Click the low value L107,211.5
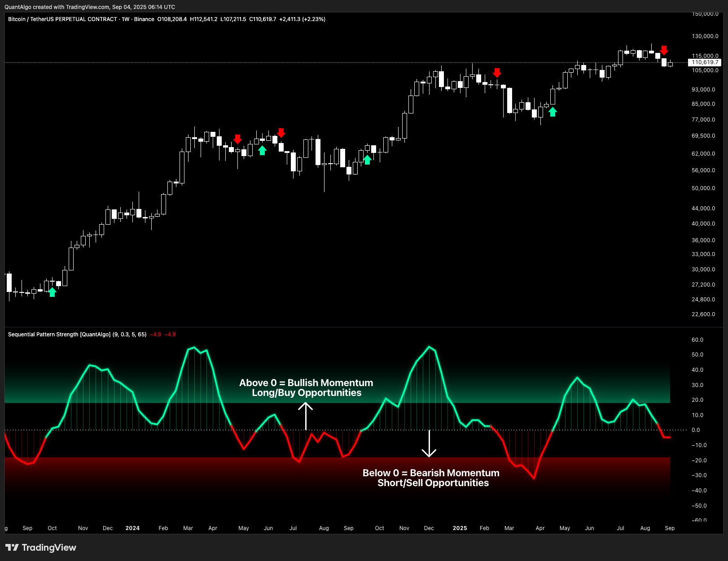This screenshot has width=728, height=561. coord(233,19)
